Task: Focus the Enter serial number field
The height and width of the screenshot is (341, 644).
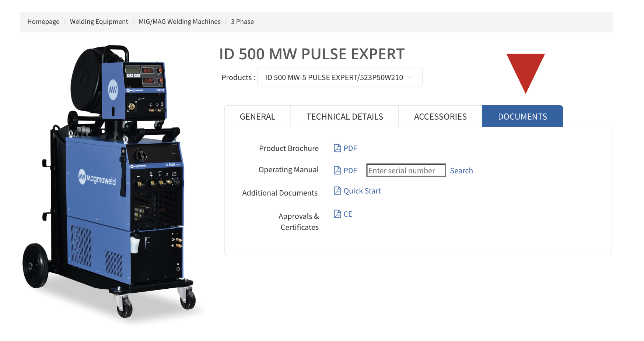Action: tap(406, 170)
